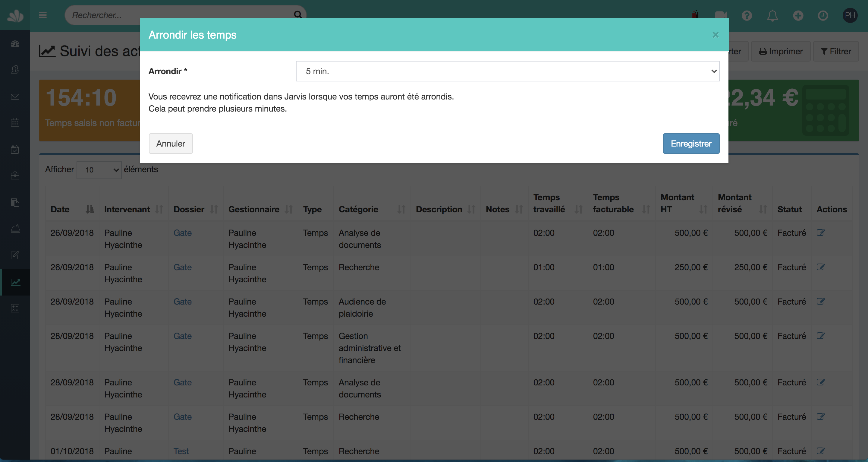Click the search magnifier icon

pos(297,14)
